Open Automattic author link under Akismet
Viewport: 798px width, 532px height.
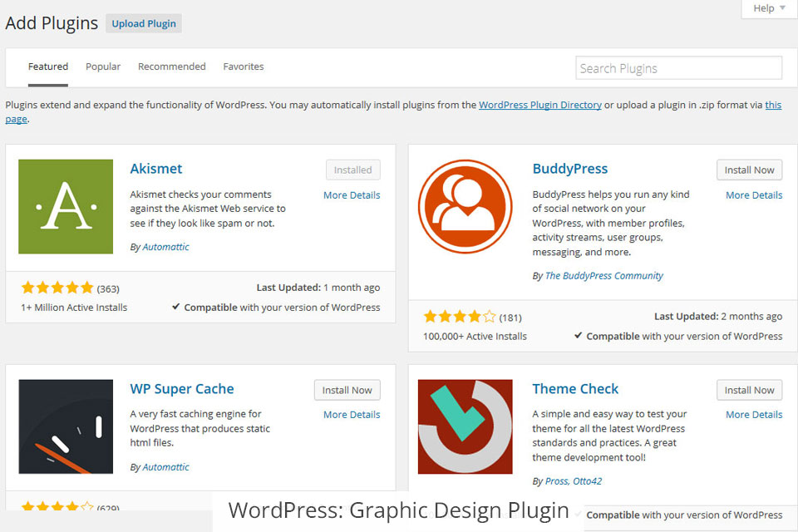(x=165, y=247)
